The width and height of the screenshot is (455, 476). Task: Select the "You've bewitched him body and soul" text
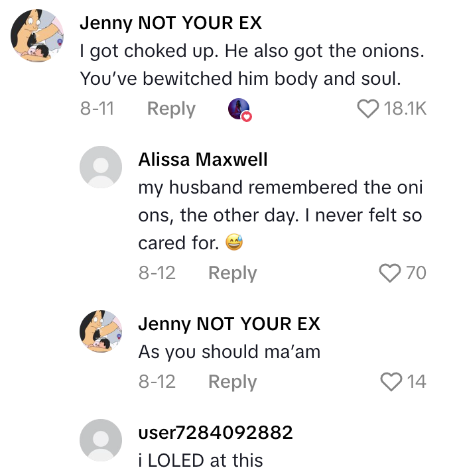point(240,78)
